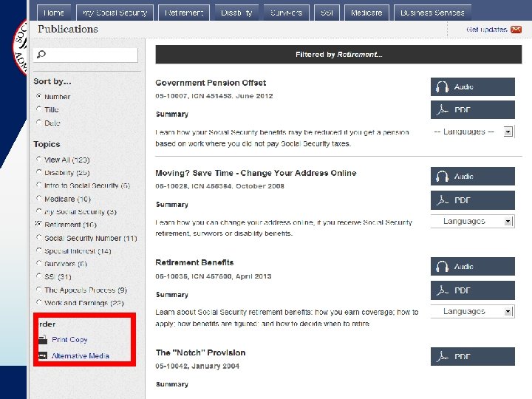This screenshot has height=399, width=532.
Task: Filter by Disability topic
Action: pyautogui.click(x=39, y=172)
